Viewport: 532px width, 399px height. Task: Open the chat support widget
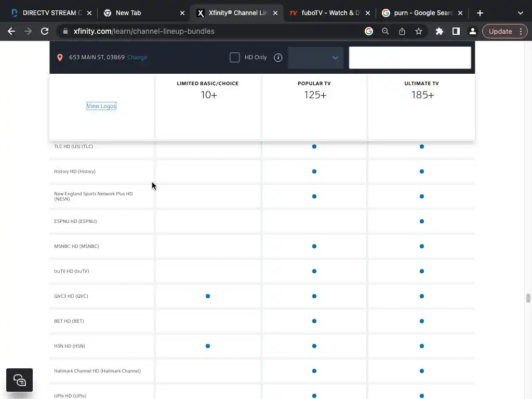point(19,380)
